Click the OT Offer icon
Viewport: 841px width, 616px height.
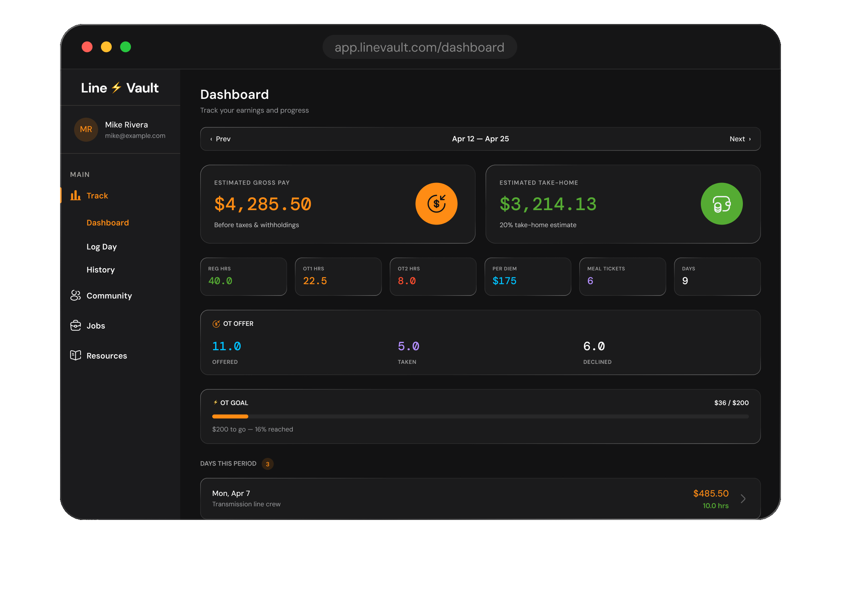pos(216,324)
